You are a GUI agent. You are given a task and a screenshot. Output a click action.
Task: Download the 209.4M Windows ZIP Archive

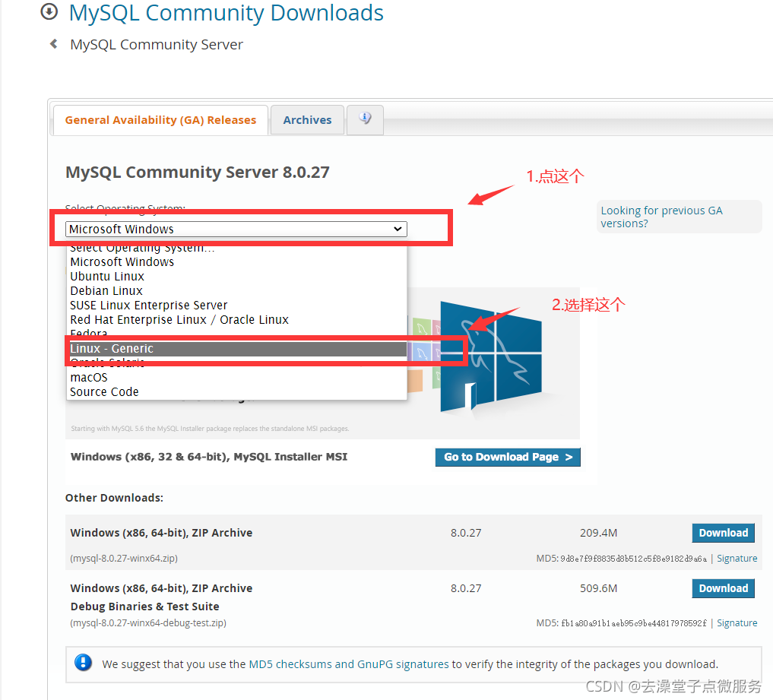(723, 532)
